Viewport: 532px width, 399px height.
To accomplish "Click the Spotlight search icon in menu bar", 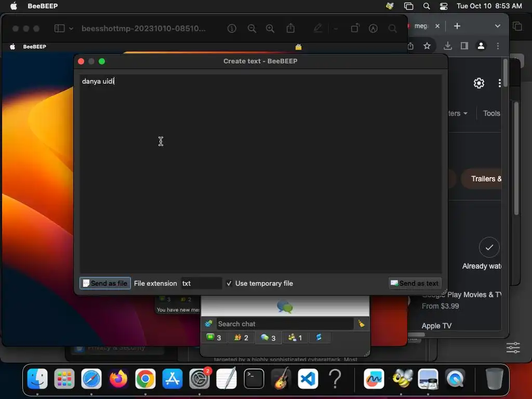I will pyautogui.click(x=427, y=6).
